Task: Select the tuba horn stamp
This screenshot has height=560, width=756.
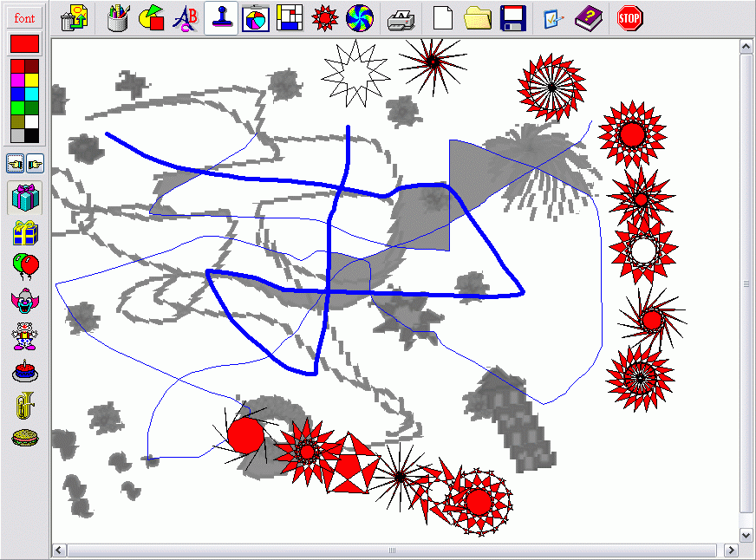Action: pos(25,405)
